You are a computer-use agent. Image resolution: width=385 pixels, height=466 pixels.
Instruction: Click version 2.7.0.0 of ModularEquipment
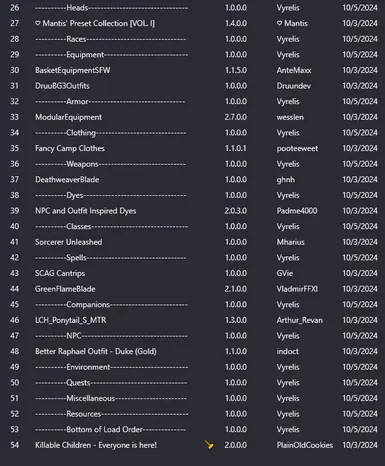click(x=236, y=117)
